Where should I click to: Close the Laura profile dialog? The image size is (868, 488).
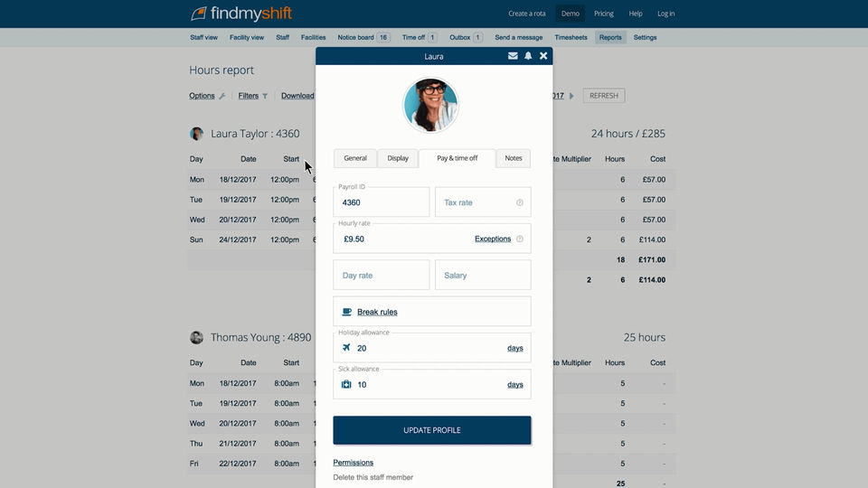click(x=543, y=56)
